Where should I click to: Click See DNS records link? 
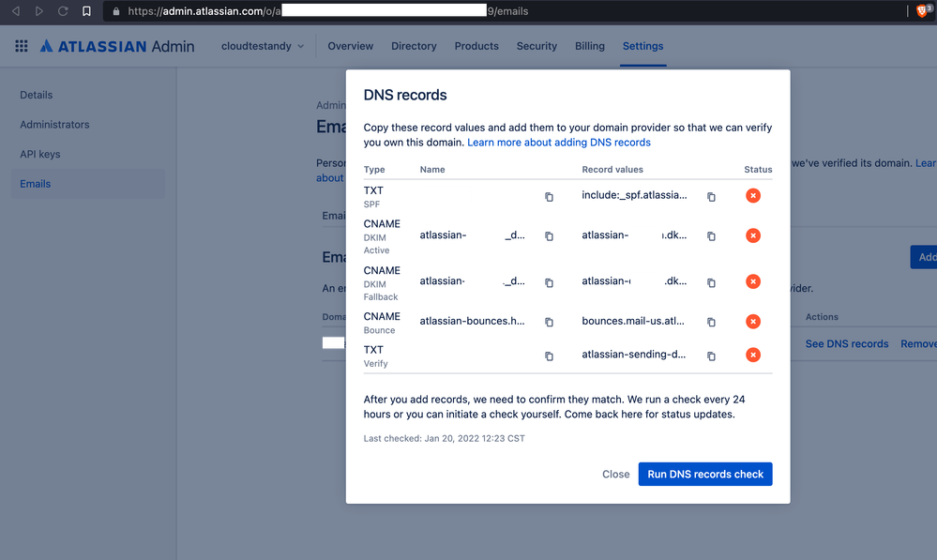click(847, 343)
